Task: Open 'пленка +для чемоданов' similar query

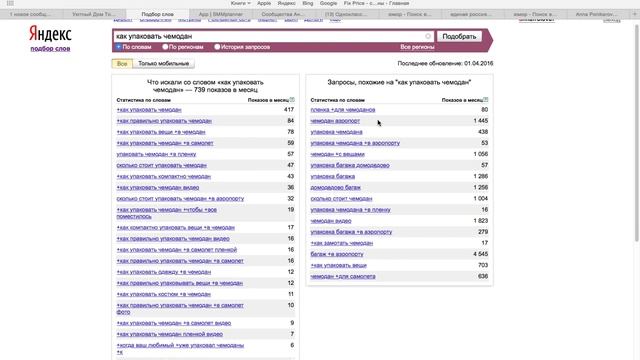Action: [343, 110]
